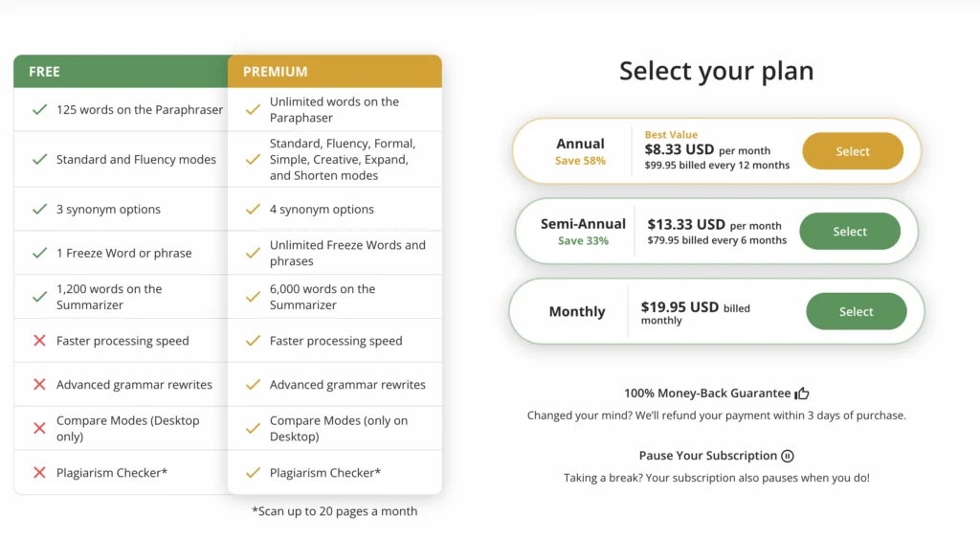The height and width of the screenshot is (539, 980).
Task: Click gold checkmark next to 4 synonym options
Action: click(x=253, y=210)
